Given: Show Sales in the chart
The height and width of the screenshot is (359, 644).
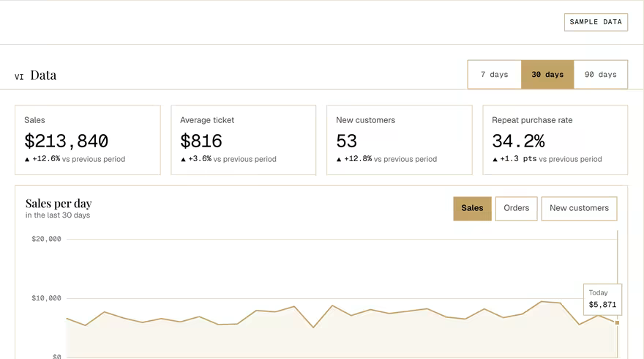Looking at the screenshot, I should [472, 209].
